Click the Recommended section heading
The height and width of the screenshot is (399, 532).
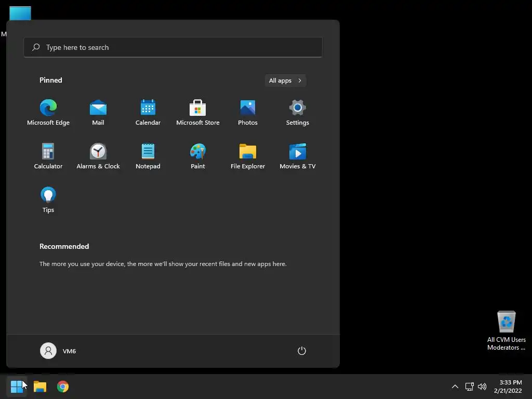(x=64, y=246)
